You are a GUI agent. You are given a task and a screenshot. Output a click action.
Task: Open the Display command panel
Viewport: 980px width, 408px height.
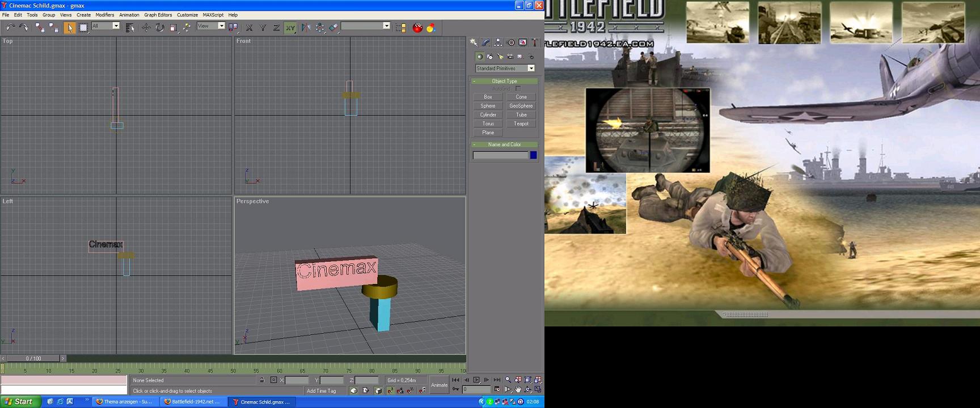(x=523, y=42)
